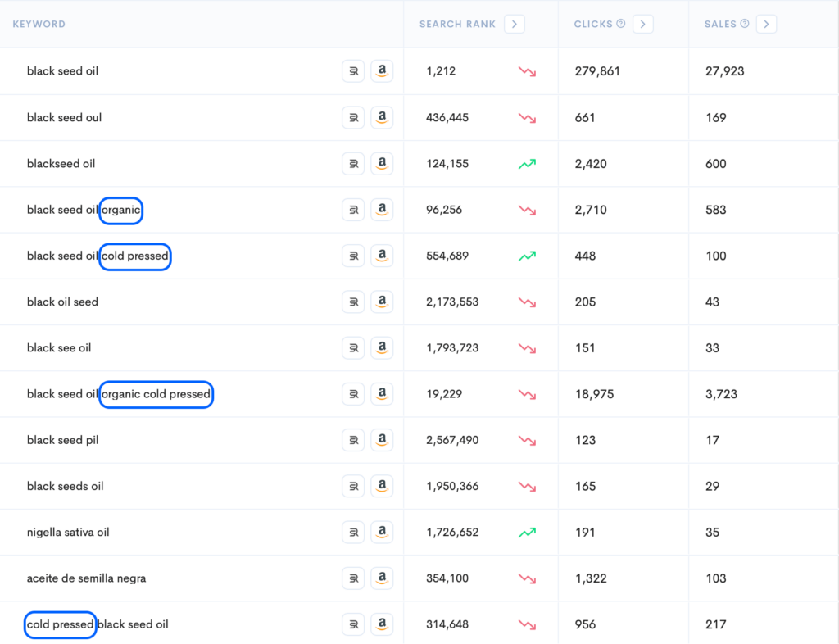Click reverse search icon for black oil seed

(353, 302)
